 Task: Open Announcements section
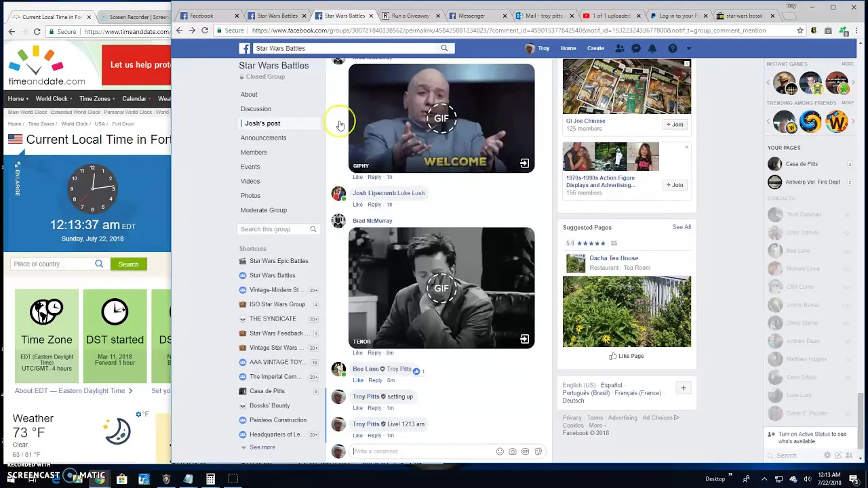click(263, 138)
